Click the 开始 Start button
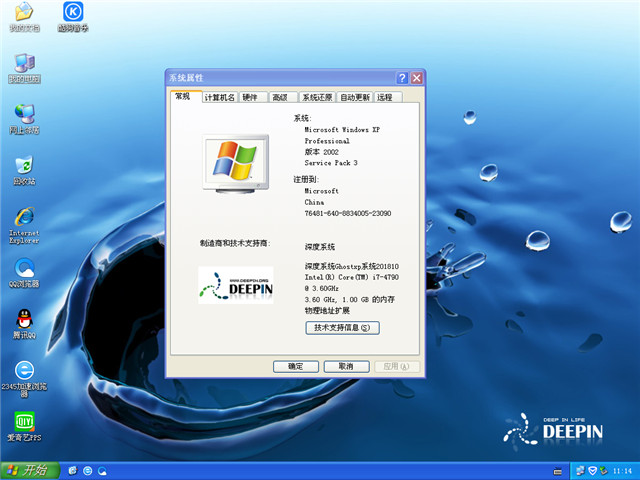640x480 pixels. (x=30, y=471)
